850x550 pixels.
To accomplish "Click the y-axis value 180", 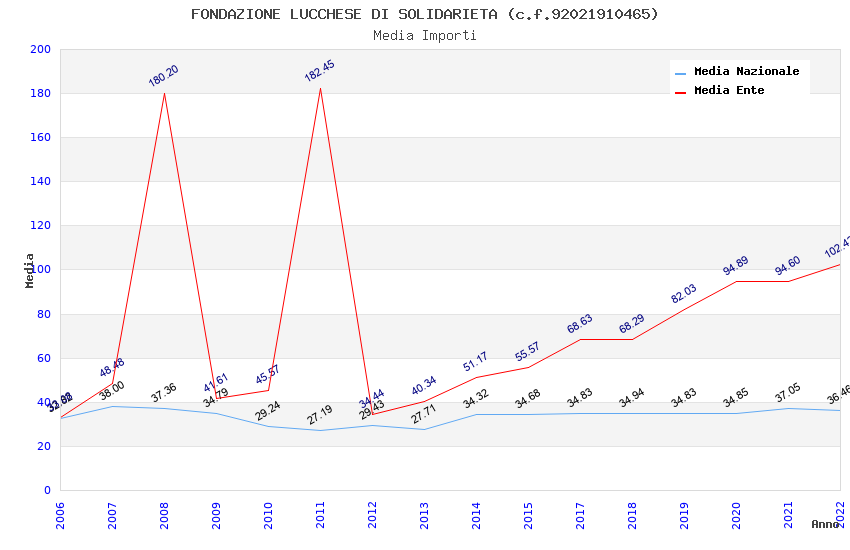I will click(41, 94).
